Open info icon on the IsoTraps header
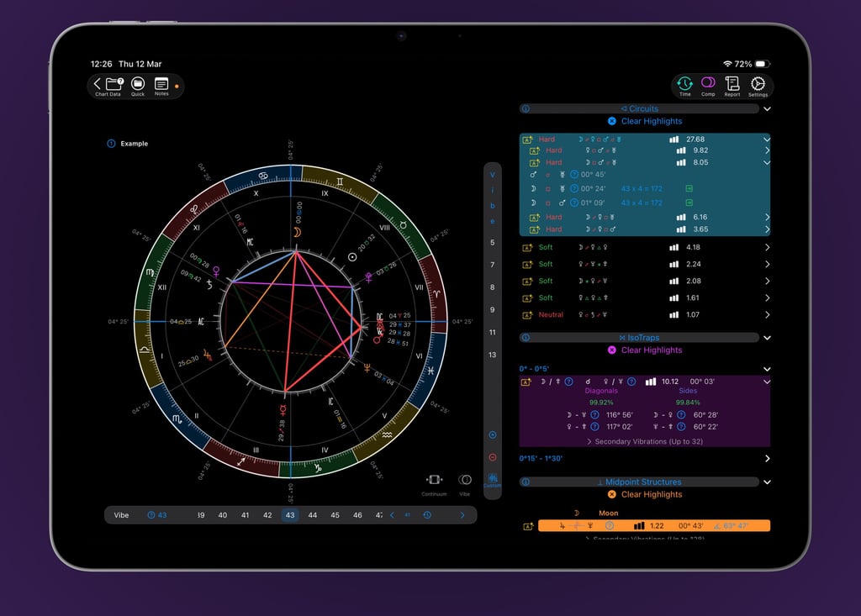This screenshot has width=861, height=616. [526, 338]
